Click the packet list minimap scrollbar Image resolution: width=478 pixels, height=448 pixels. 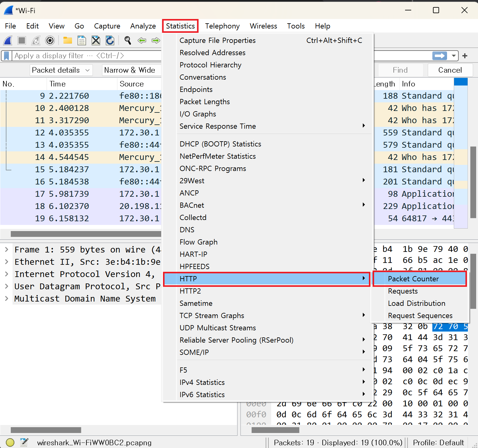click(x=461, y=153)
